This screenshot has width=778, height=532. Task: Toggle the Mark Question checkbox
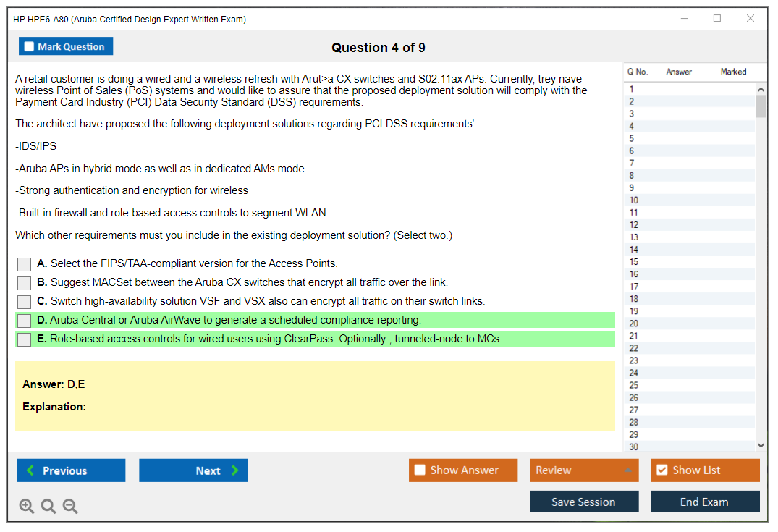tap(30, 47)
